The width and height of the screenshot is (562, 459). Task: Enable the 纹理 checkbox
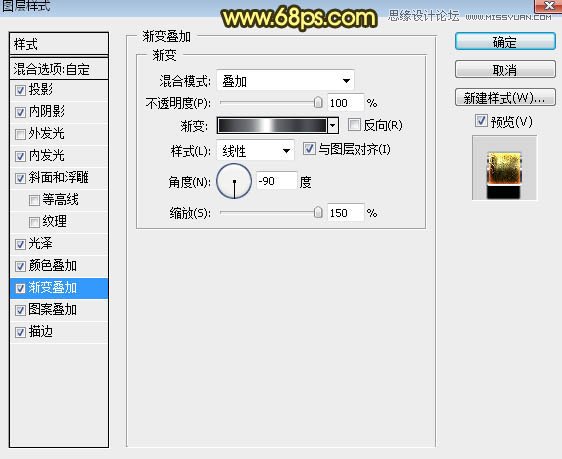tap(34, 222)
